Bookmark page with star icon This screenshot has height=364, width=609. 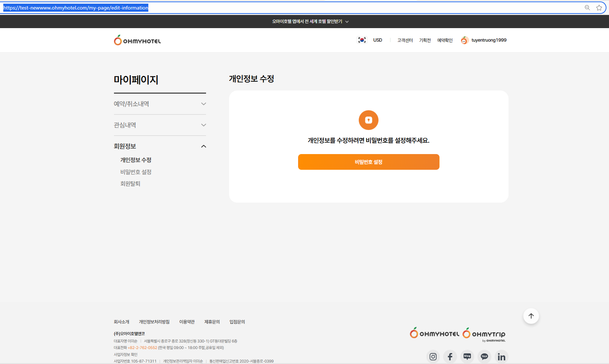pyautogui.click(x=599, y=8)
